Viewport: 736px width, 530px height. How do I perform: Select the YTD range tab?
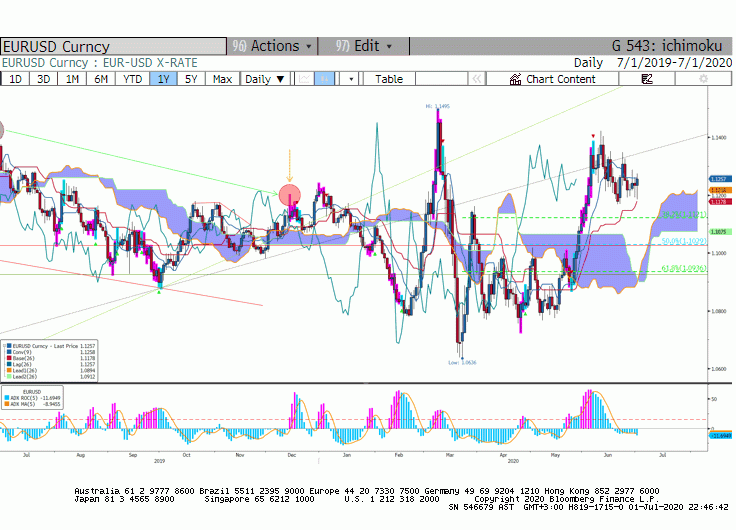click(132, 79)
